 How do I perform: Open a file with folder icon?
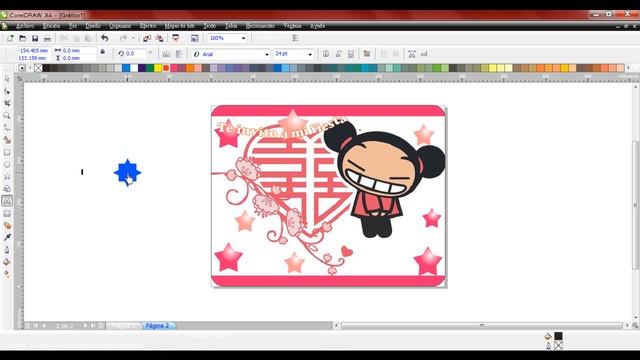(x=23, y=38)
